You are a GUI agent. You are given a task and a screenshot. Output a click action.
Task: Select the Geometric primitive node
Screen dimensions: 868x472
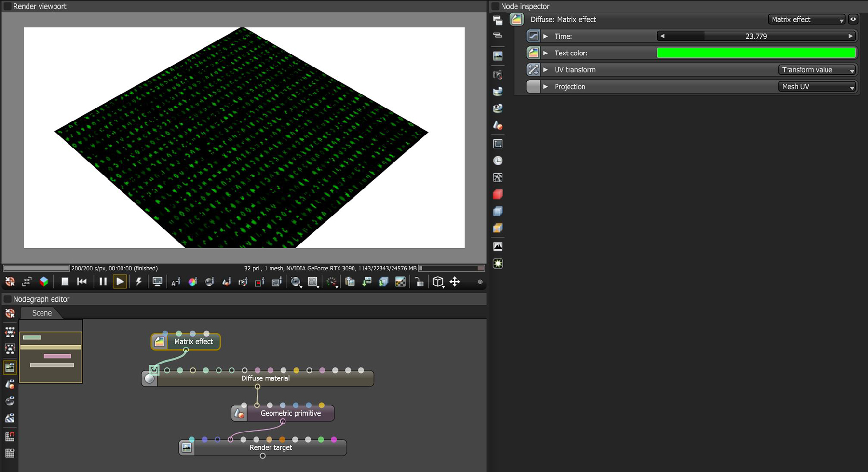[283, 413]
